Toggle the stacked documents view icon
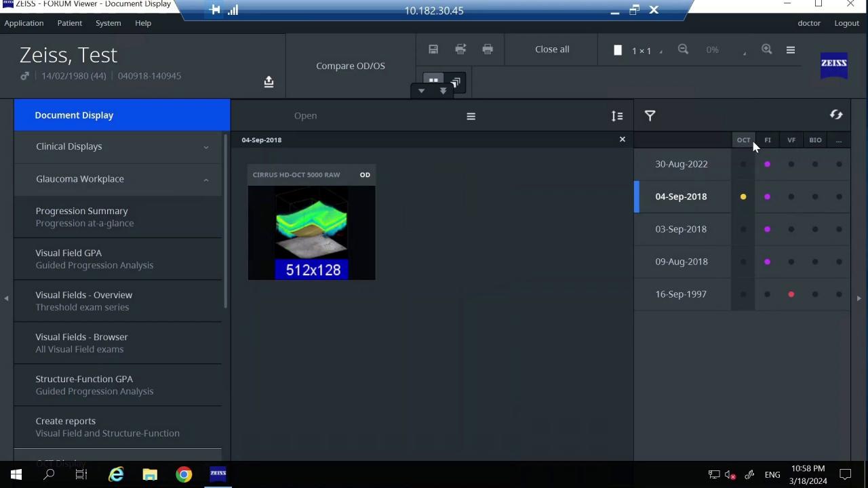868x488 pixels. tap(455, 82)
